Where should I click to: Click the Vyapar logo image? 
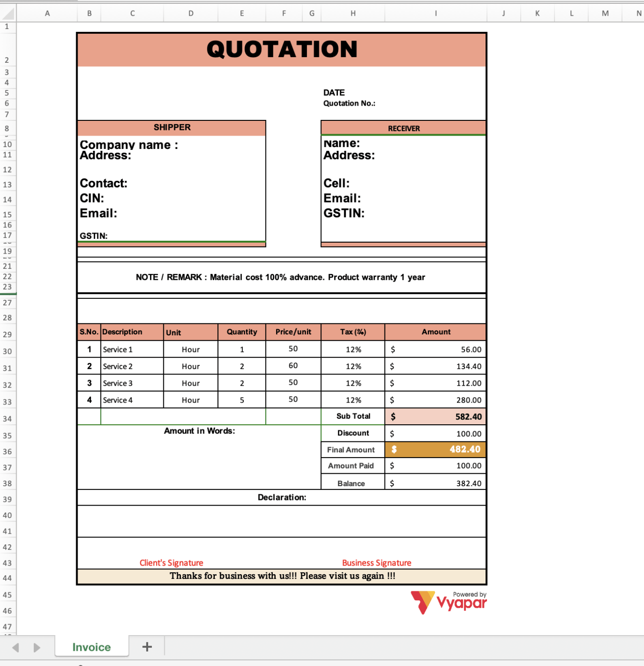448,603
